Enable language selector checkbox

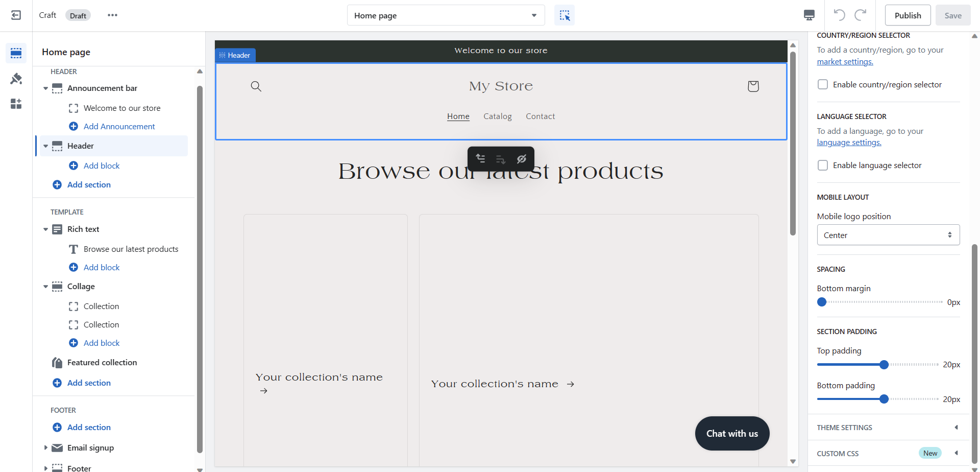(x=823, y=165)
